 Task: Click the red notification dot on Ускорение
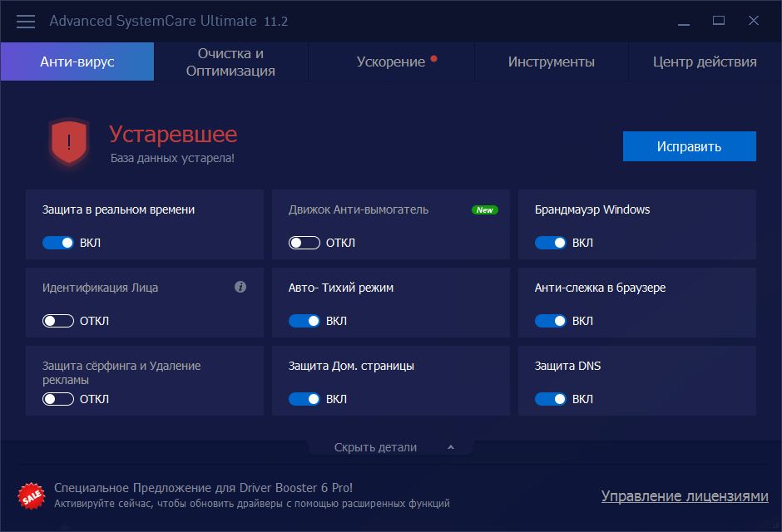(x=434, y=59)
